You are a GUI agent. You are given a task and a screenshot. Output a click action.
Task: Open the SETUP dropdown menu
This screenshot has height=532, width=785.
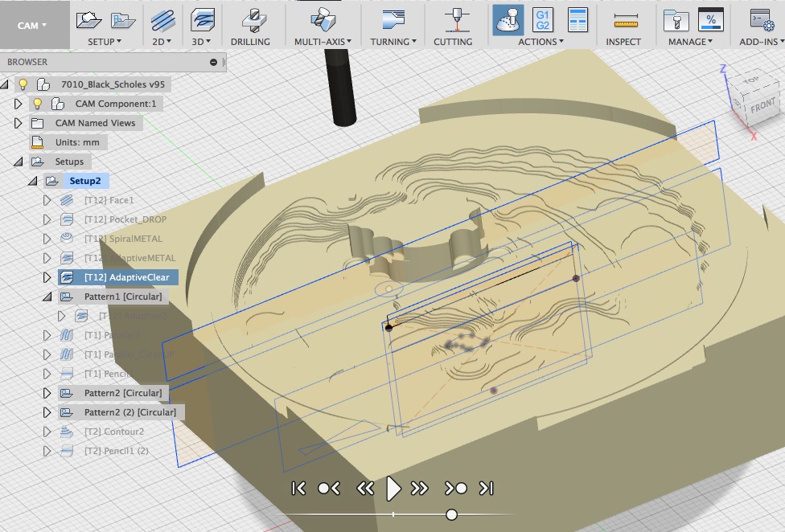[105, 42]
